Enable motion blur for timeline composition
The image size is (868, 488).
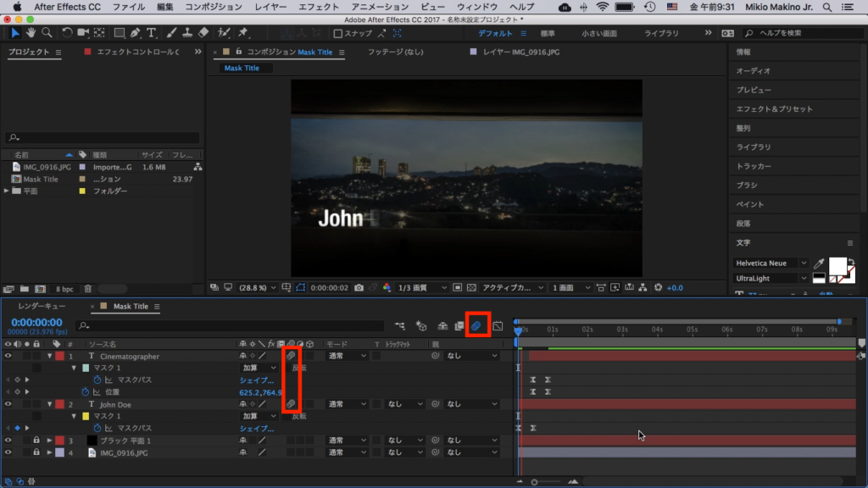point(476,325)
